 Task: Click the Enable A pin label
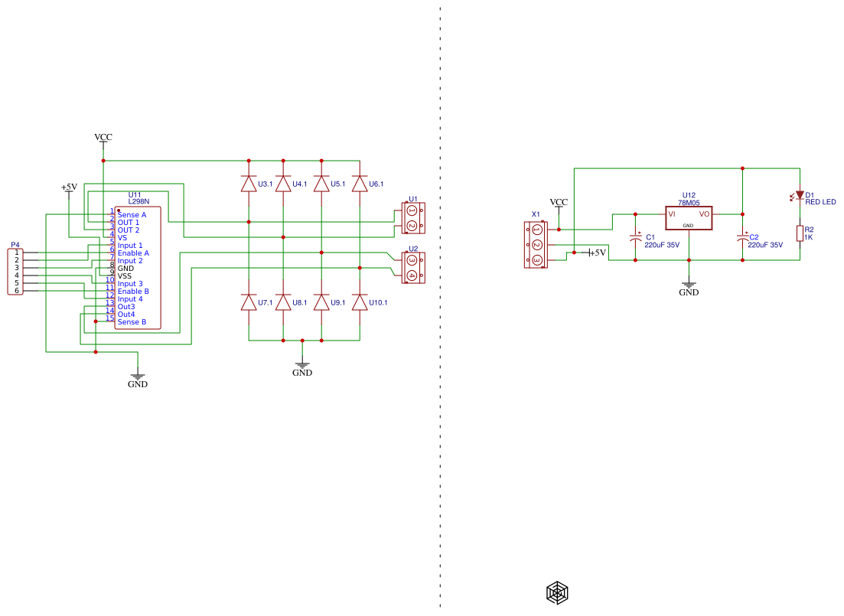tap(133, 253)
